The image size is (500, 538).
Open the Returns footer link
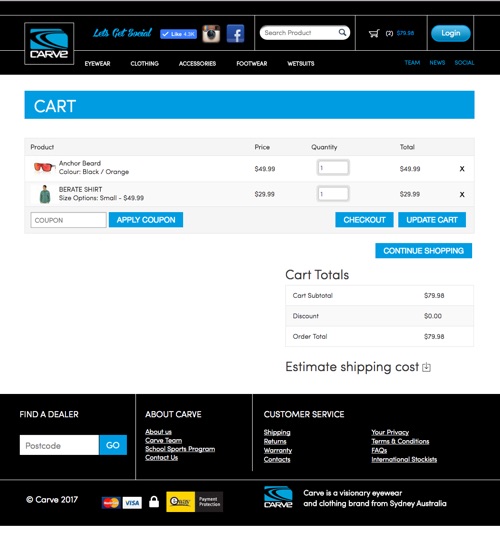[275, 442]
